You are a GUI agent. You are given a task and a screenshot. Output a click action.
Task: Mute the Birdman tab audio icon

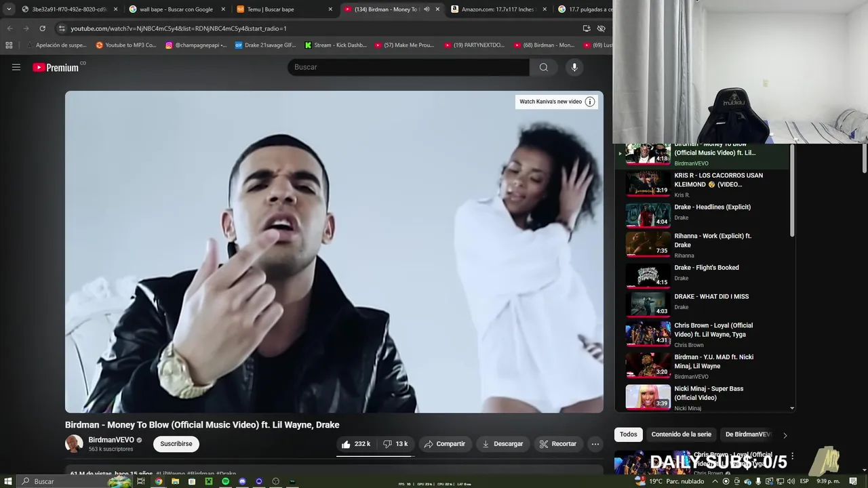427,9
